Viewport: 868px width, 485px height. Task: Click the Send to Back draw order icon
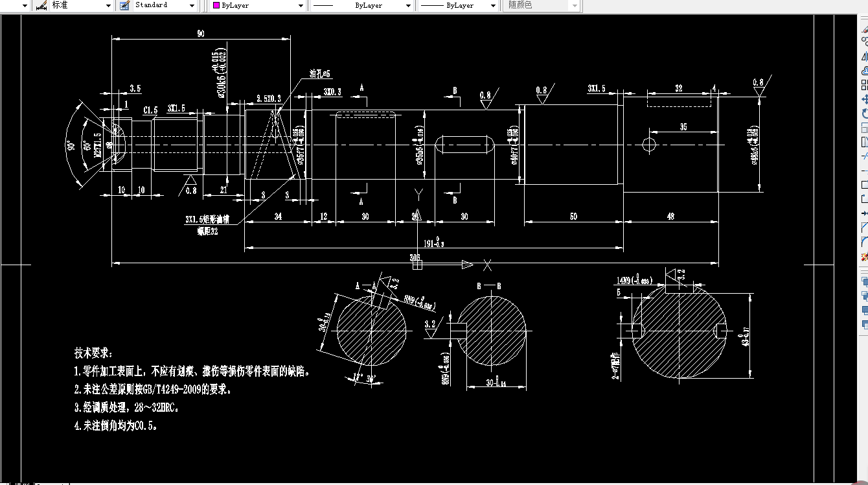(864, 296)
